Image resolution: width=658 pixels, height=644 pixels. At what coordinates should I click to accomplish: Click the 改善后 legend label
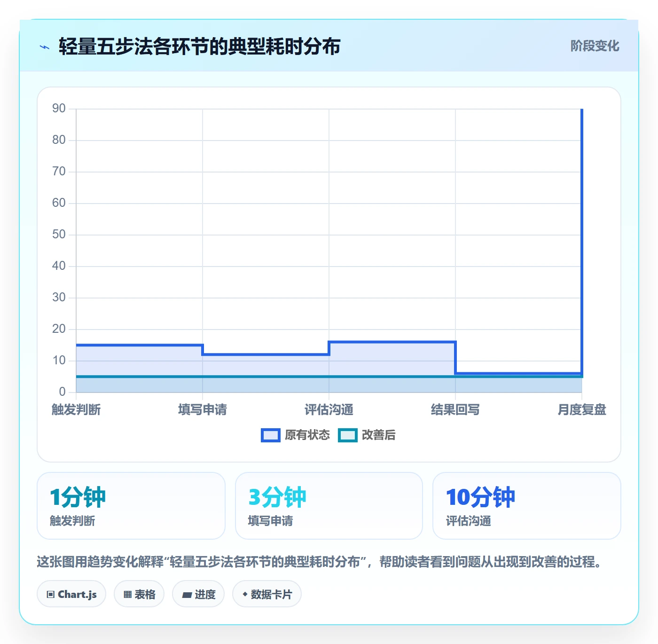tap(378, 435)
